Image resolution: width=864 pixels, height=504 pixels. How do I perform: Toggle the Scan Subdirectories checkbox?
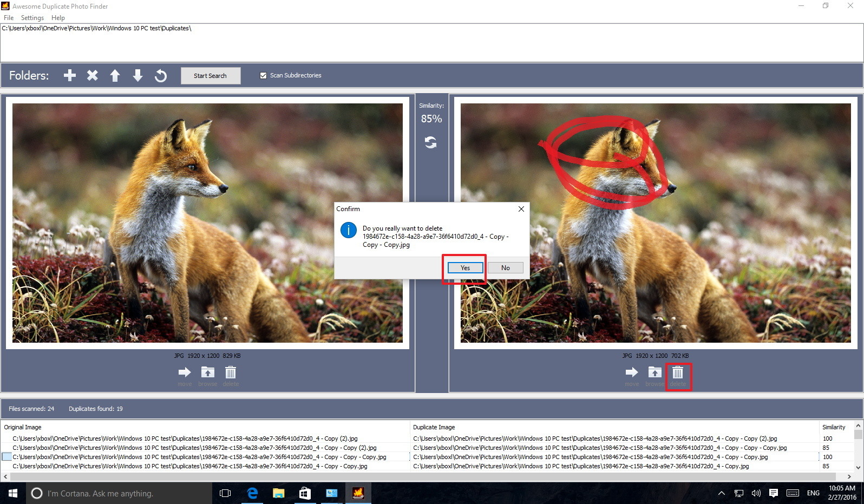coord(264,76)
